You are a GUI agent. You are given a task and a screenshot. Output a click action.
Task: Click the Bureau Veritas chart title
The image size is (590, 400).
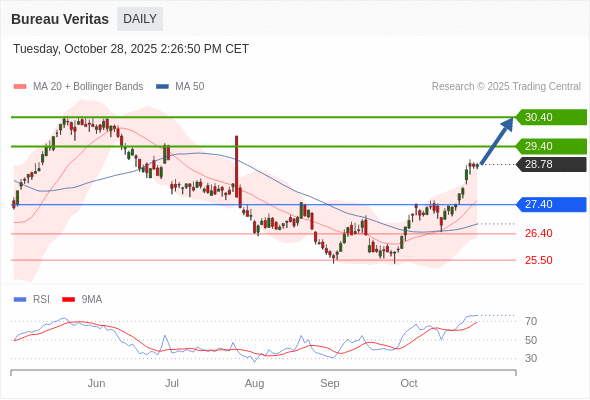pyautogui.click(x=60, y=19)
